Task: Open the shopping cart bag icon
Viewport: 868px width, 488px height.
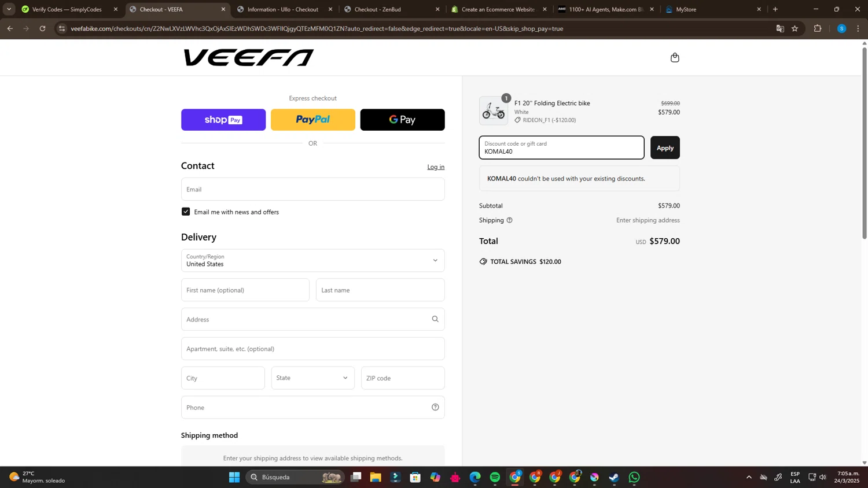Action: pos(675,57)
